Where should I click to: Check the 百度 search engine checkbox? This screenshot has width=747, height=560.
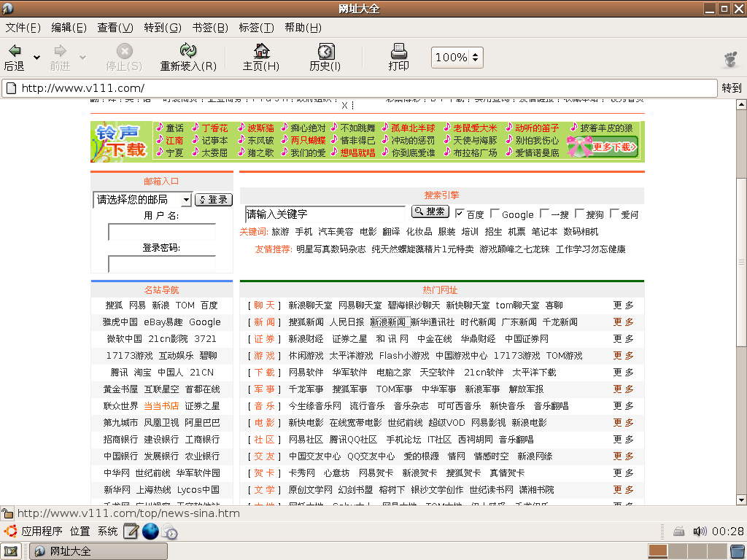(460, 214)
